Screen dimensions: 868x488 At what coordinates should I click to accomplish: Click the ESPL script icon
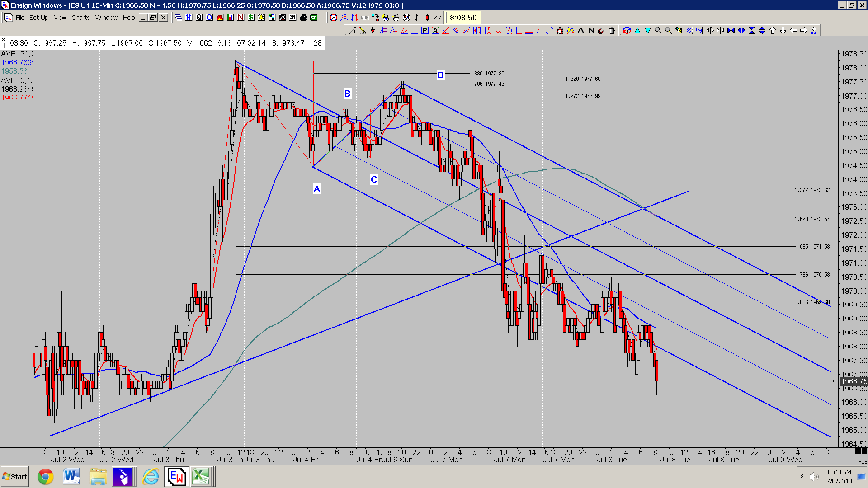pyautogui.click(x=292, y=18)
